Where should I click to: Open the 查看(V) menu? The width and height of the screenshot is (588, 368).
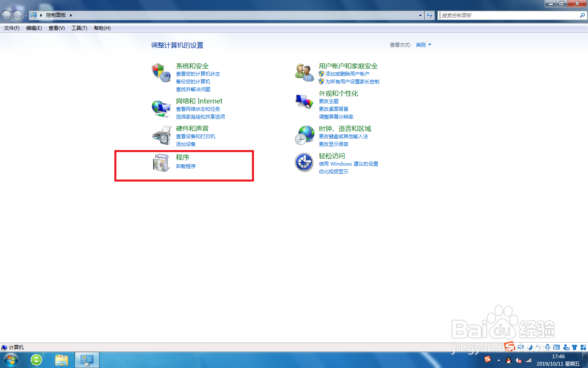point(56,28)
